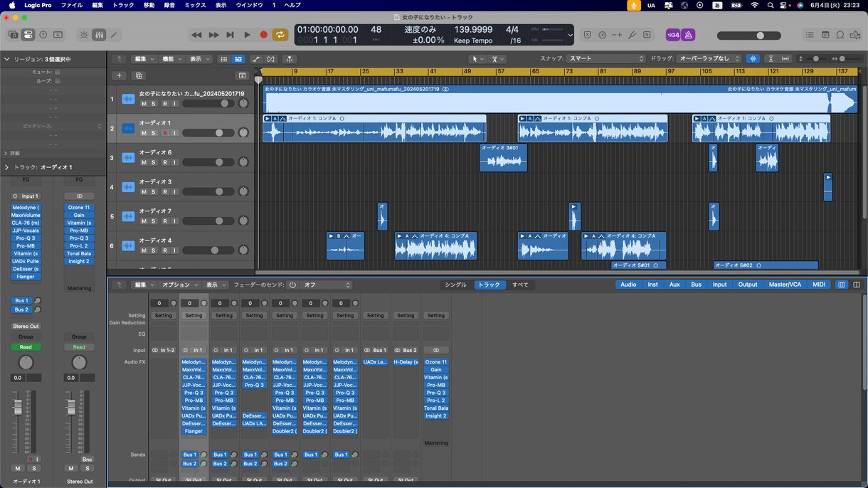This screenshot has width=868, height=488.
Task: Click the Aux channel filter button
Action: point(674,285)
